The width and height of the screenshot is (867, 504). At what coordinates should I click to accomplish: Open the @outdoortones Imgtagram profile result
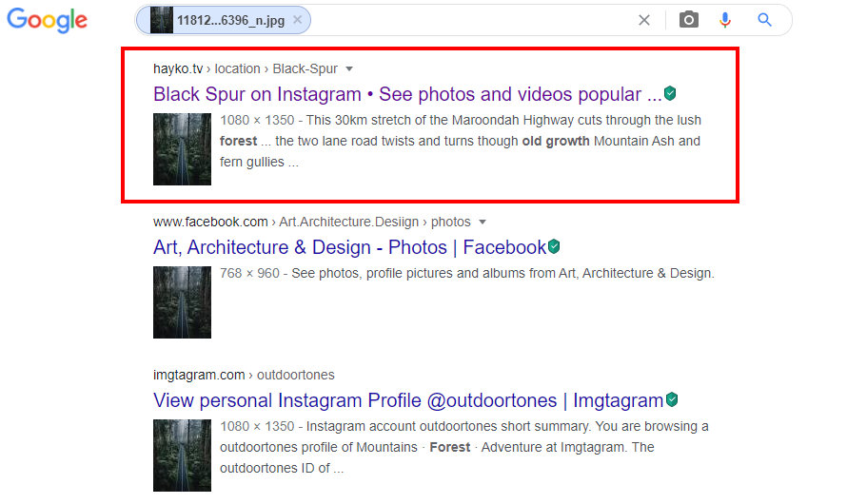coord(408,400)
